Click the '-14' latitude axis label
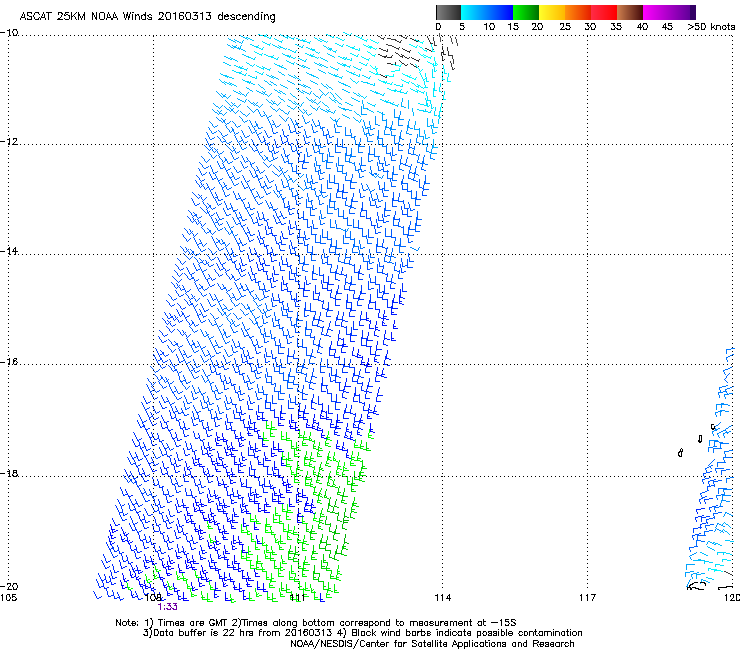740x650 pixels. click(x=9, y=251)
